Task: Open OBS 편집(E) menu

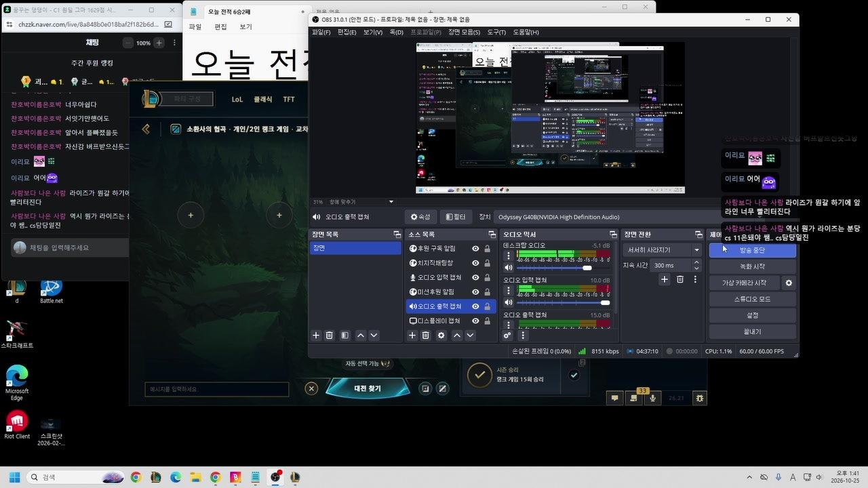Action: (x=347, y=32)
